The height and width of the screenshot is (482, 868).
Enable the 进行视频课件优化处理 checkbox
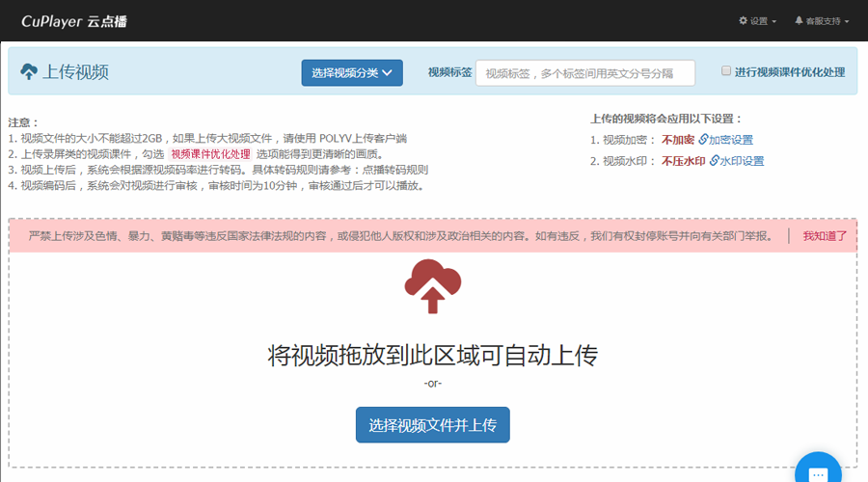click(726, 71)
